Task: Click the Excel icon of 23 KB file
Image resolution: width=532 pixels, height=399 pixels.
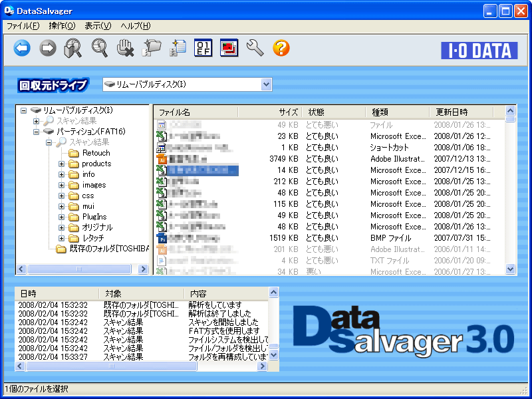Action: (162, 136)
